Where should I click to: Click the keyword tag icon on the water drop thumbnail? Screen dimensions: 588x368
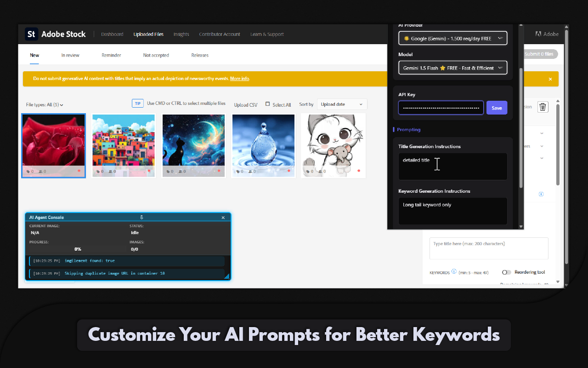237,172
